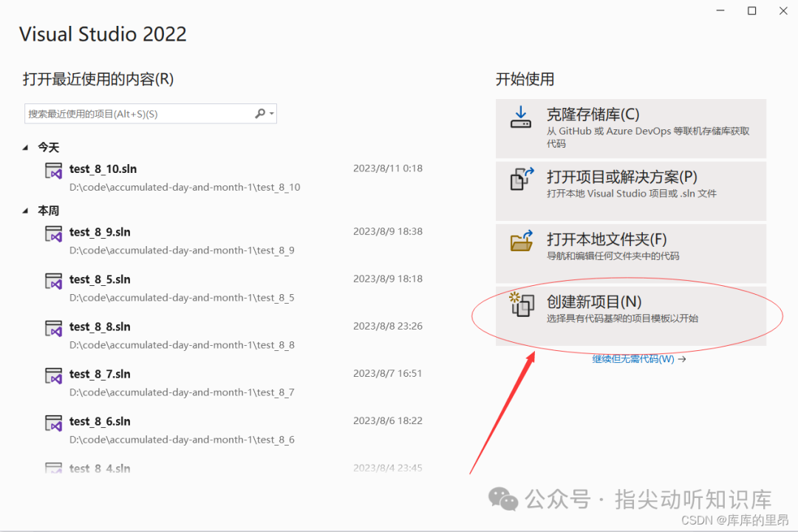Select 创建新项目(N)
798x532 pixels.
point(630,316)
